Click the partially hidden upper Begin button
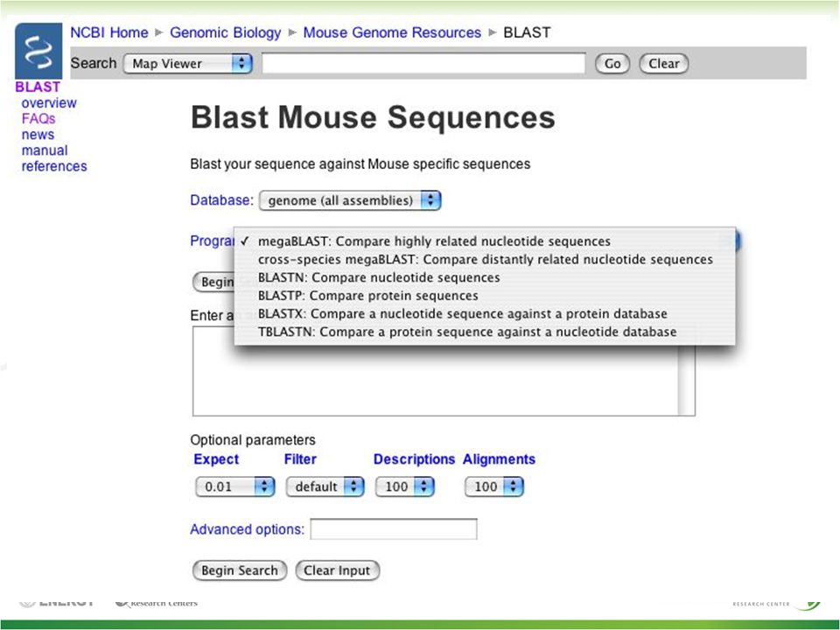This screenshot has width=840, height=630. (x=213, y=282)
